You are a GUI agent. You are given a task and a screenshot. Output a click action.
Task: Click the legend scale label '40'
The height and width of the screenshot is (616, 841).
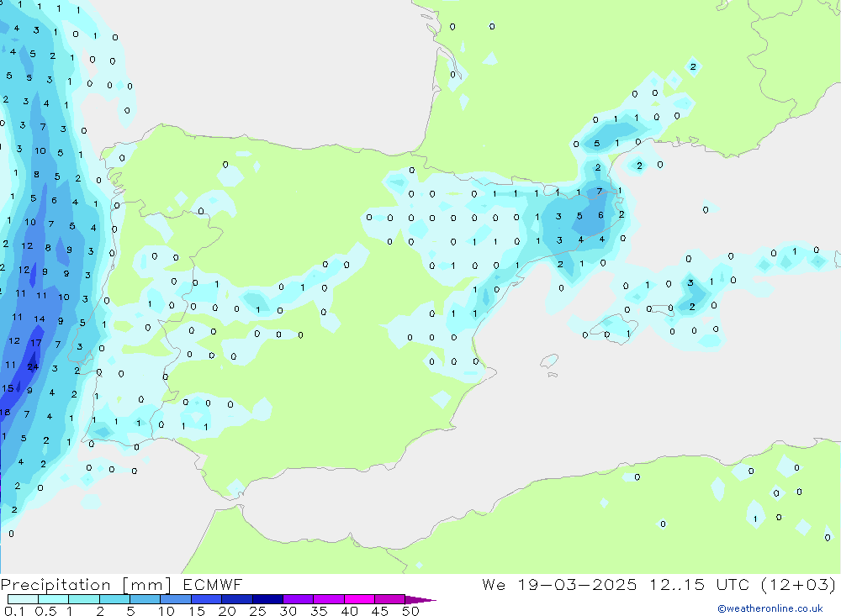pos(350,611)
